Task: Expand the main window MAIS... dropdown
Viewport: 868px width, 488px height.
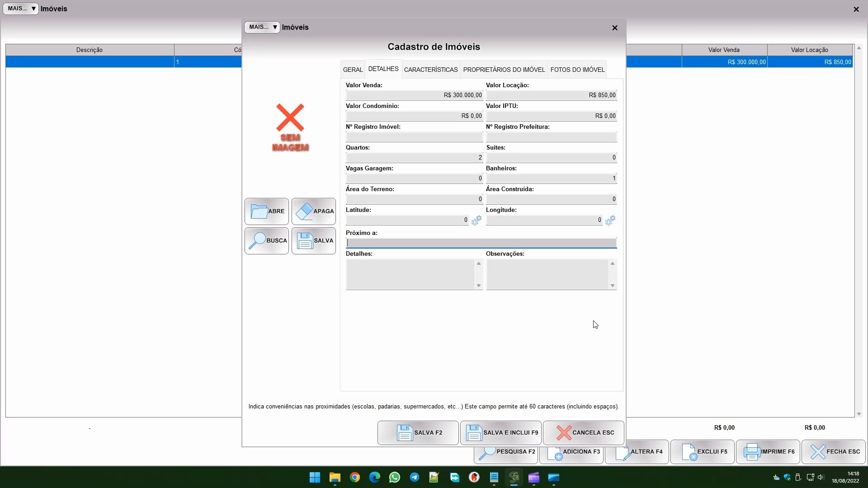Action: [21, 9]
